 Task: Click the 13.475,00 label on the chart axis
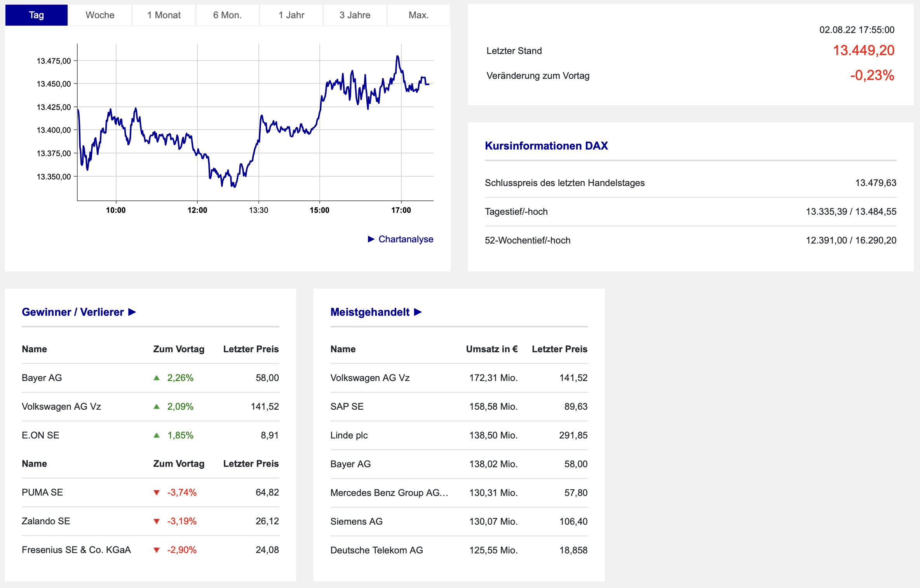54,61
